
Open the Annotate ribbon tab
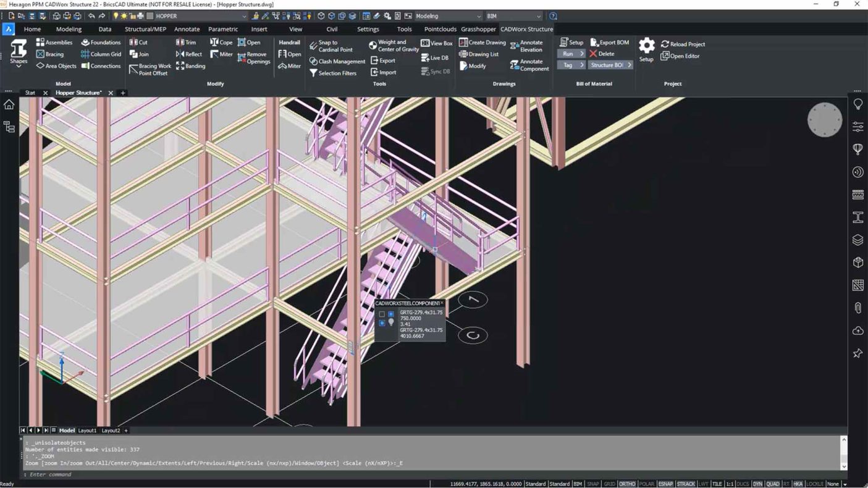[187, 29]
